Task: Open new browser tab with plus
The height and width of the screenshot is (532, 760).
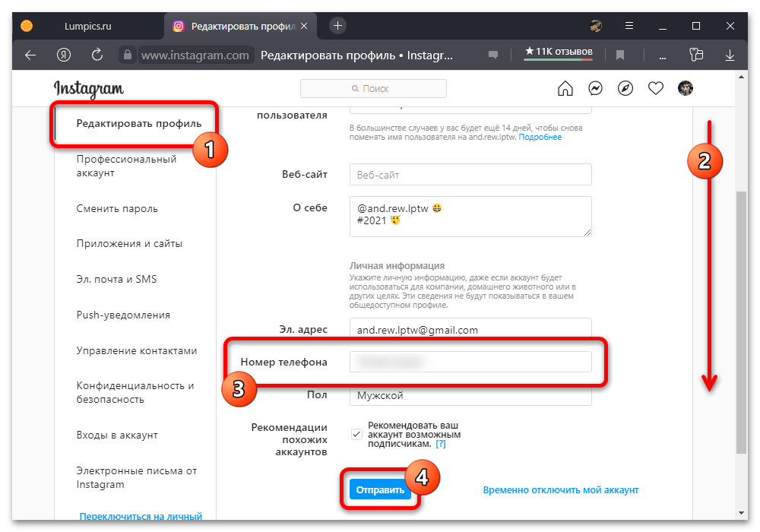Action: [x=338, y=26]
